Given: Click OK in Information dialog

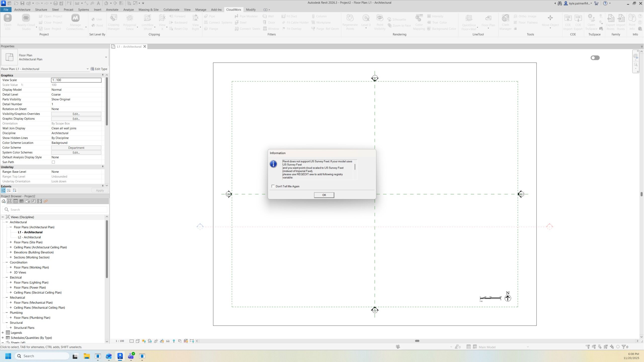Looking at the screenshot, I should point(324,195).
